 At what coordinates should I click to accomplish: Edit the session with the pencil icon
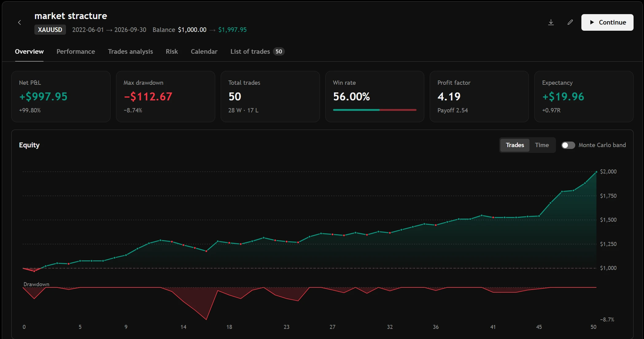[x=570, y=22]
